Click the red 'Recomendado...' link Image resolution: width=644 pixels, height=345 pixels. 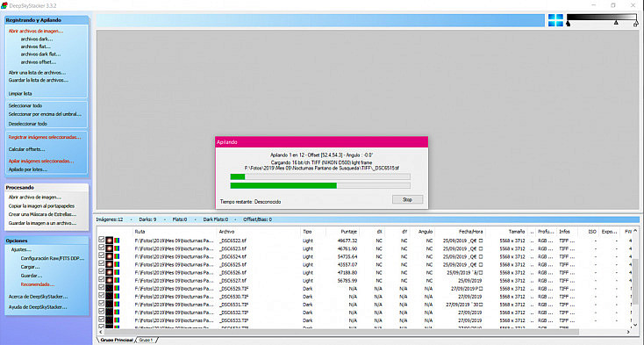click(x=38, y=284)
